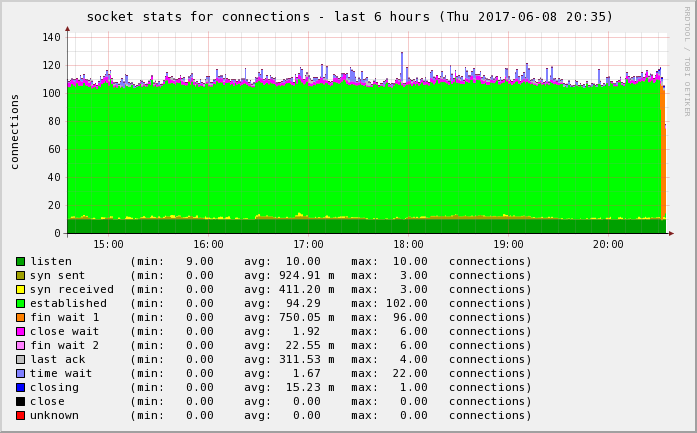The width and height of the screenshot is (697, 433).
Task: Click the blue closing legend swatch
Action: point(20,388)
